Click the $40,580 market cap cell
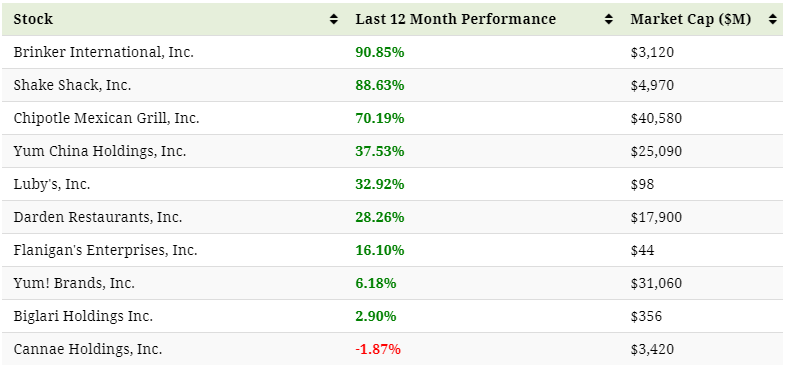 (x=656, y=118)
